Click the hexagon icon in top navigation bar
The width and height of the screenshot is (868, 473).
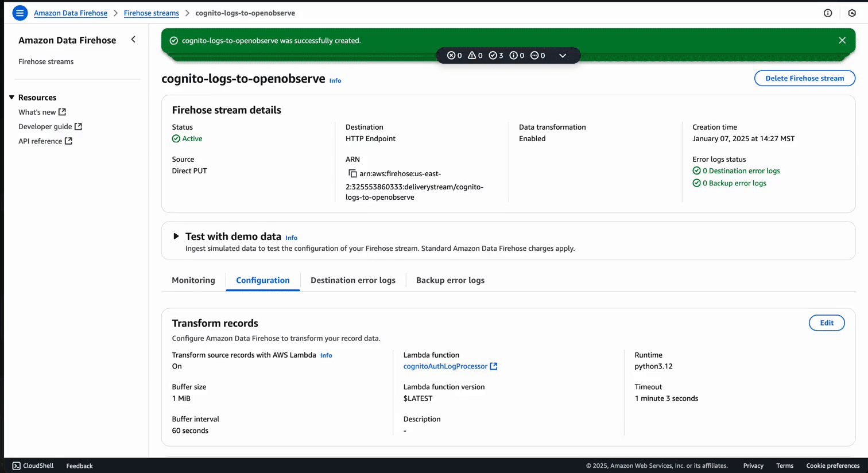(x=852, y=13)
